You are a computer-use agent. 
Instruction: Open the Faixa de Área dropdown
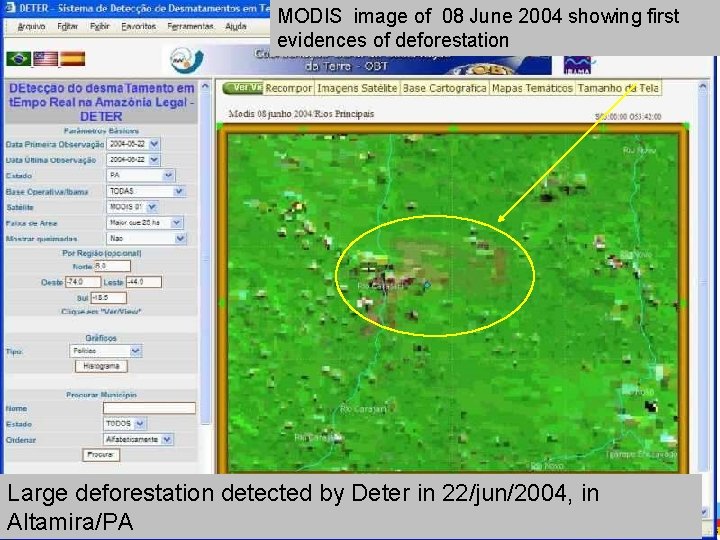tap(145, 223)
